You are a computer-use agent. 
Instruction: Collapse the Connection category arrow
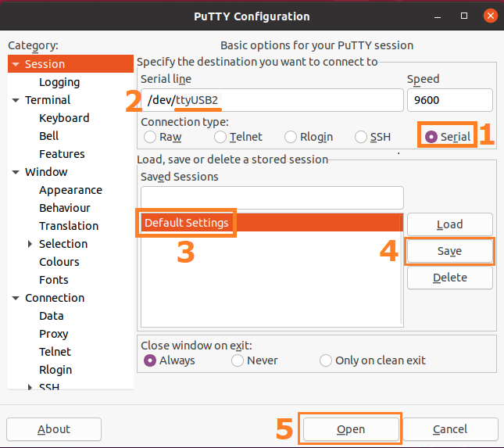click(16, 298)
